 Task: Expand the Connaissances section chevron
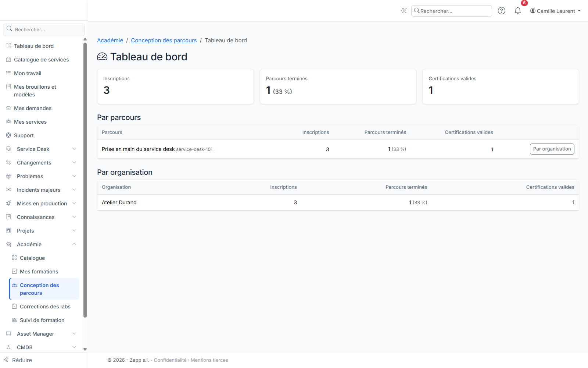tap(74, 217)
